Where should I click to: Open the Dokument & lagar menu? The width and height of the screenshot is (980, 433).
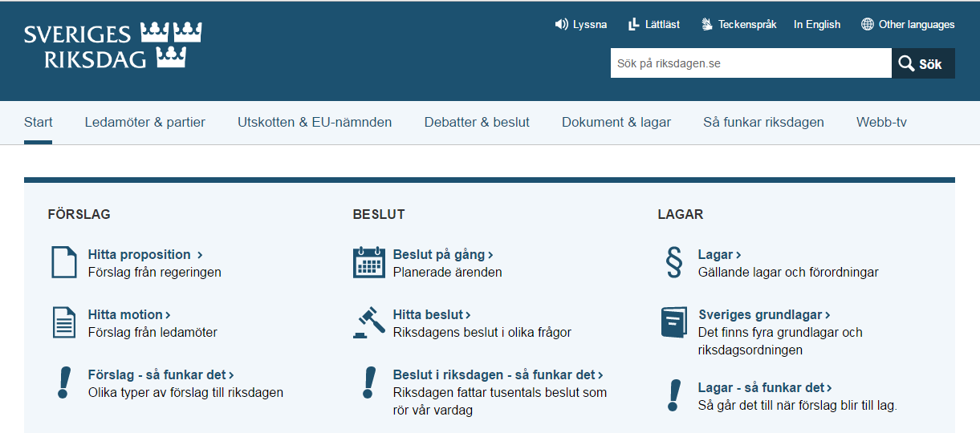[x=616, y=123]
